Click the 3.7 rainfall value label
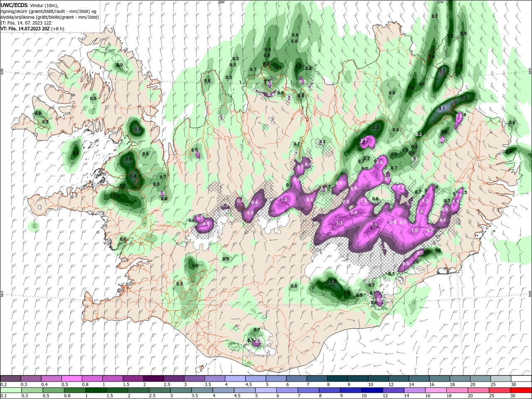The height and width of the screenshot is (399, 532). (442, 71)
